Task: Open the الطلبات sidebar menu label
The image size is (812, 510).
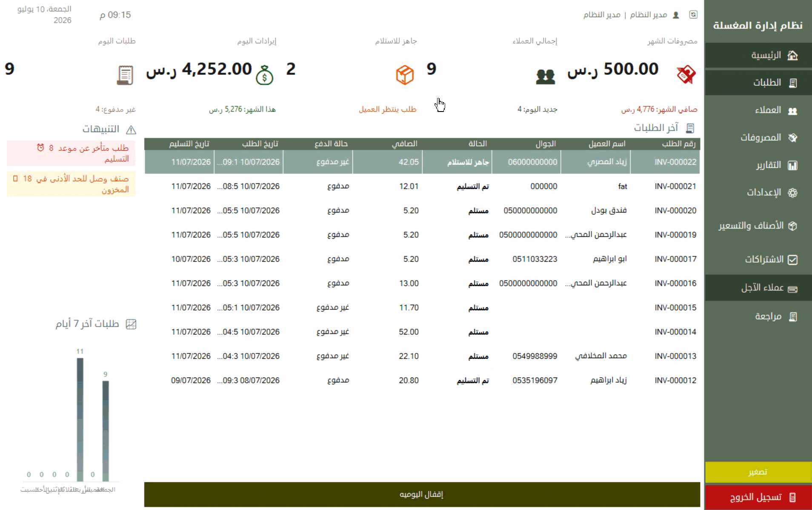Action: point(767,83)
